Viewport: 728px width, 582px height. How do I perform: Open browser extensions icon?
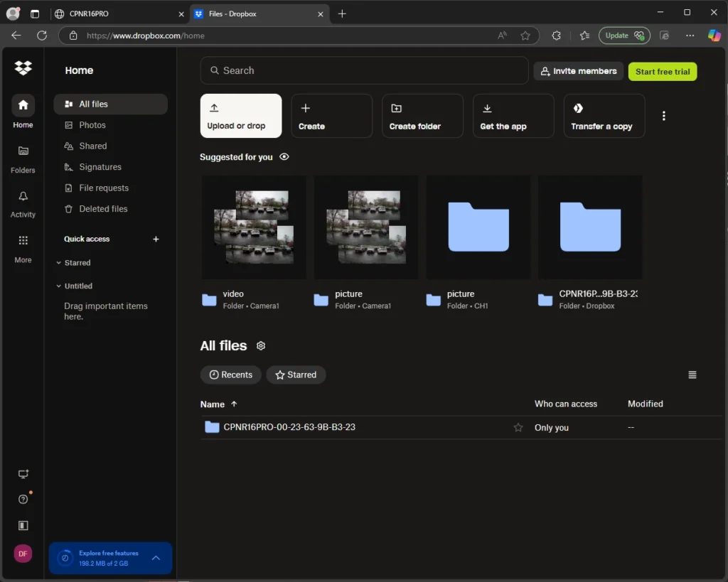[x=556, y=36]
